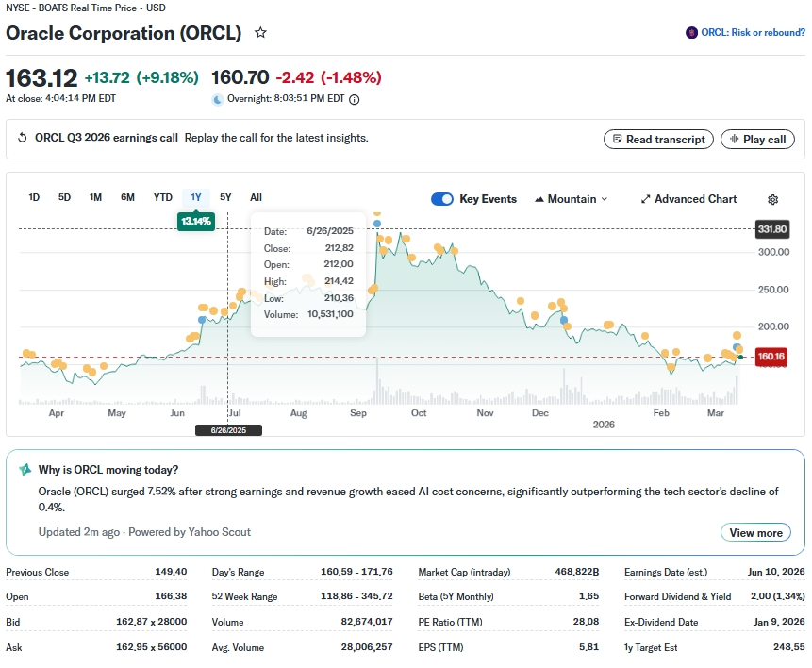Click the Market Cap value 468.822B
The image size is (812, 668).
577,571
